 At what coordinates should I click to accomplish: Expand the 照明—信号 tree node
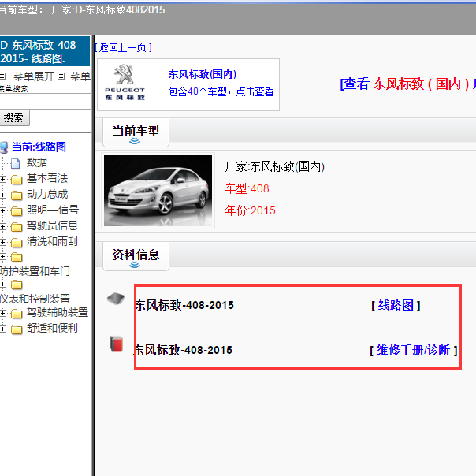point(2,210)
